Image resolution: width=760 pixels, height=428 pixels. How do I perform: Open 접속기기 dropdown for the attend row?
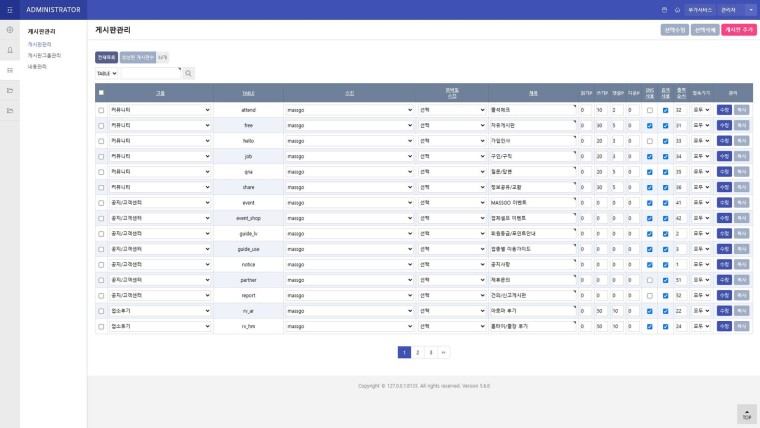pyautogui.click(x=701, y=110)
